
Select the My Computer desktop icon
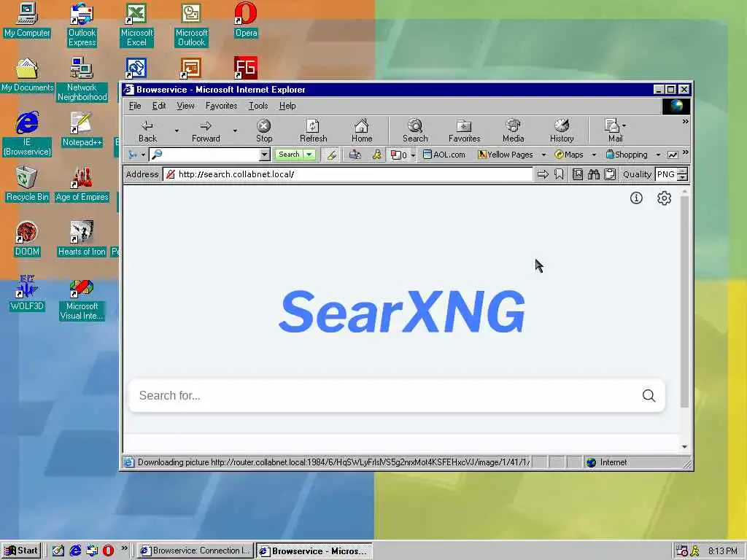tap(27, 20)
